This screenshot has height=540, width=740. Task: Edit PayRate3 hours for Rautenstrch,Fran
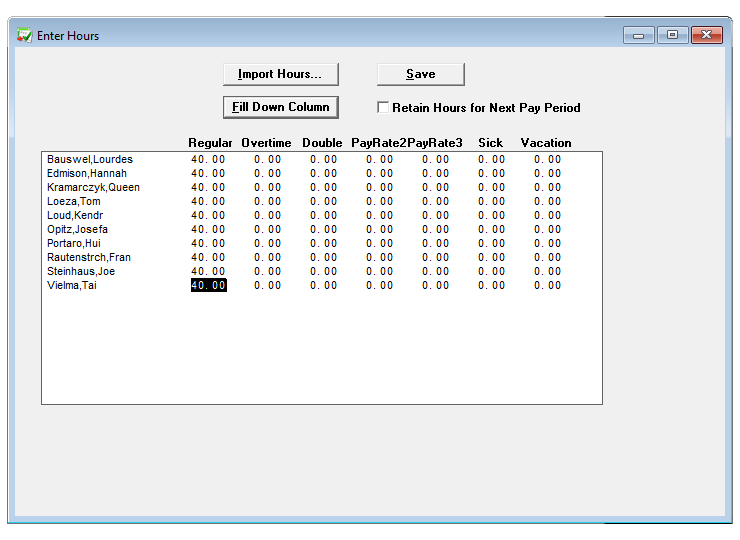436,257
